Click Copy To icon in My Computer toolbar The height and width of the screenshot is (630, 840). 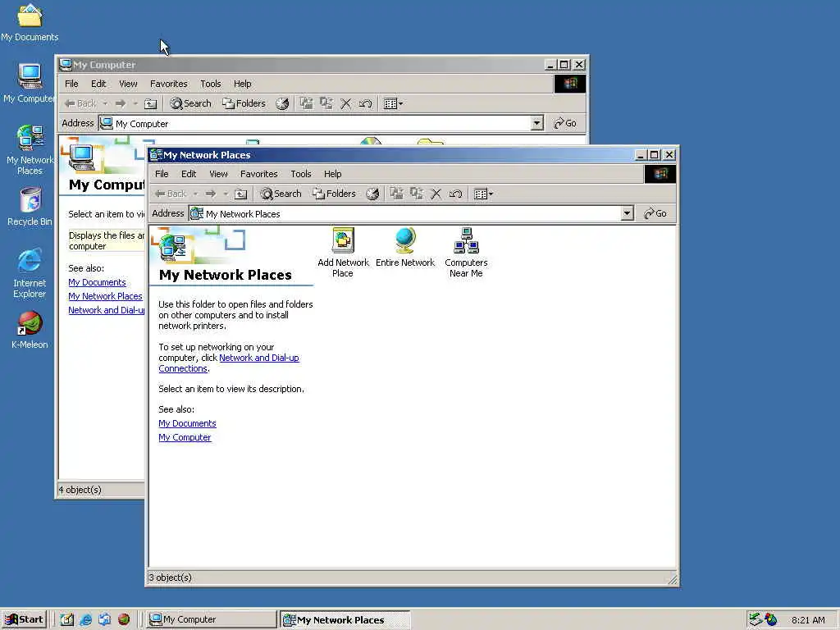tap(326, 103)
